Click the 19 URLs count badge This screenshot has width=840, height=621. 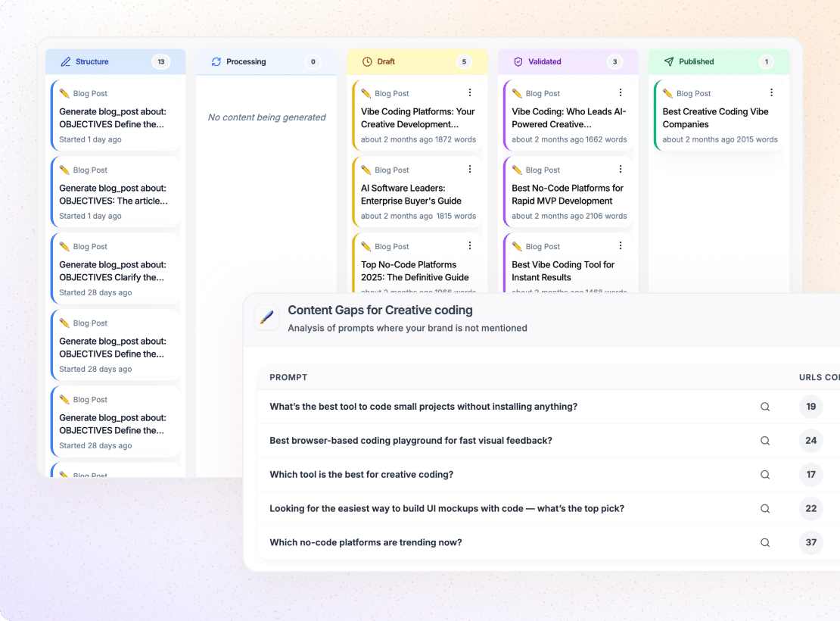(810, 407)
